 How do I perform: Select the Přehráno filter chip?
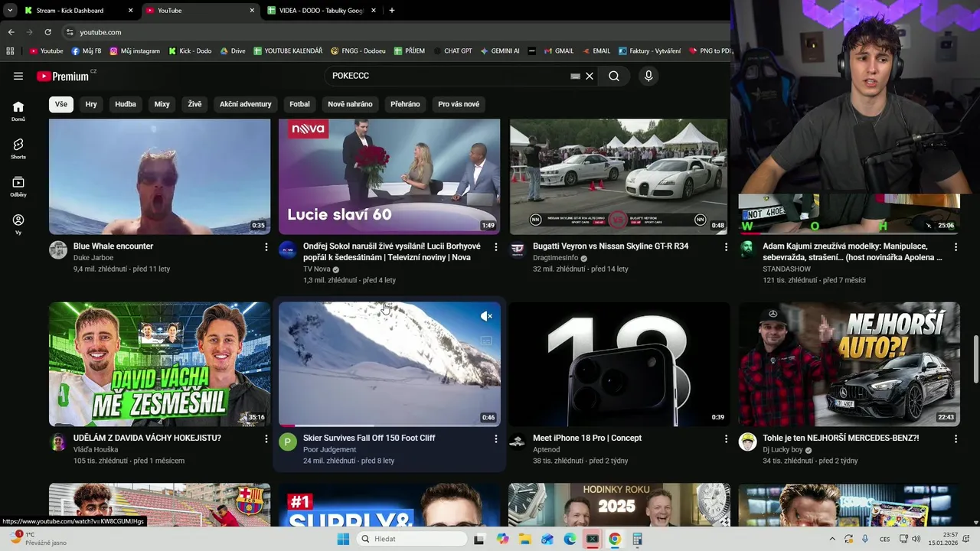click(x=405, y=104)
